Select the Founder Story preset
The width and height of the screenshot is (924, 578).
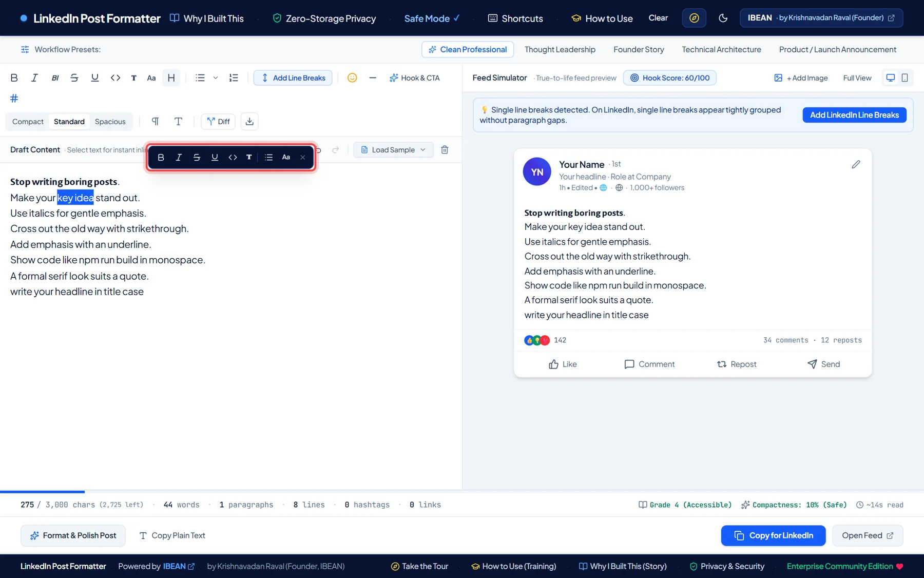tap(639, 50)
